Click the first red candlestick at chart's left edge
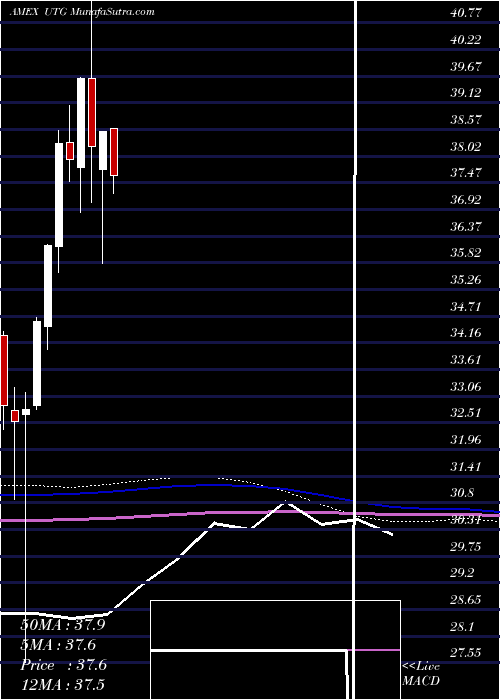This screenshot has height=700, width=500. 4,371
